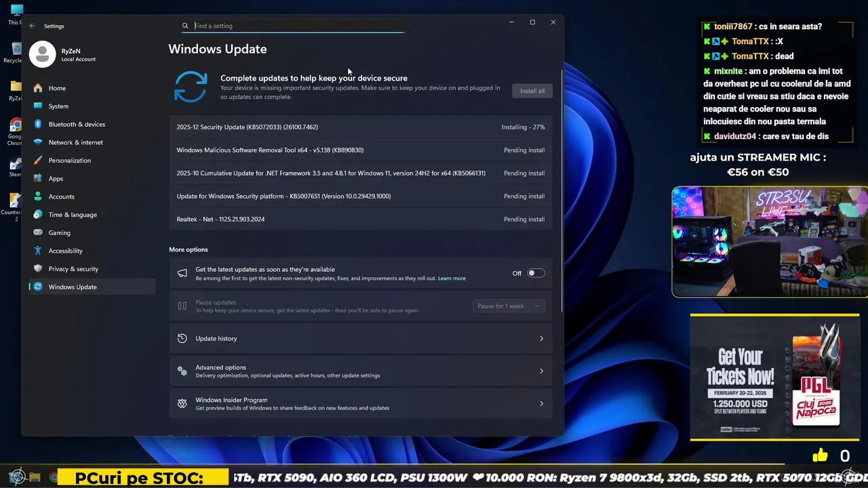Select the Bluetooth & devices icon
Screen dimensions: 868x488
pyautogui.click(x=38, y=124)
